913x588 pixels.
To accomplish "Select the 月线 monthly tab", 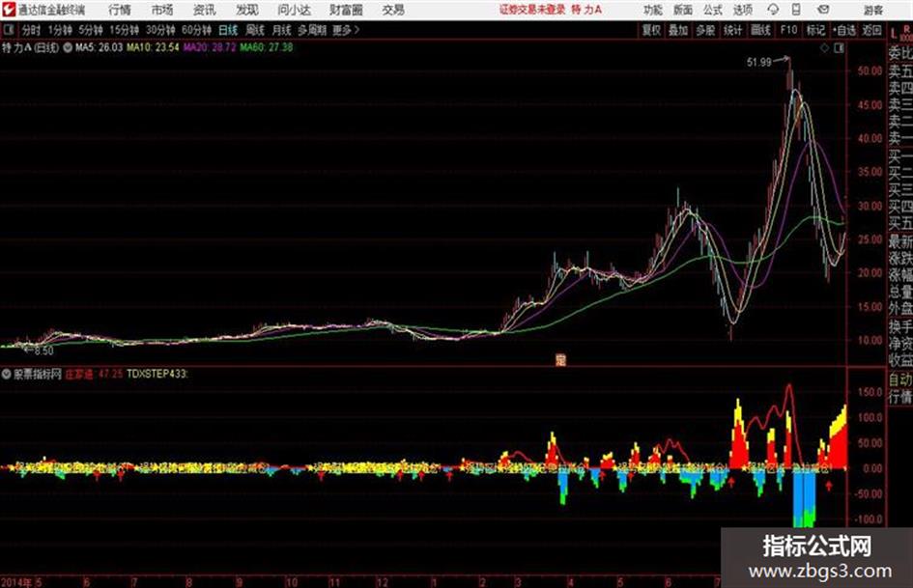I will pyautogui.click(x=282, y=30).
